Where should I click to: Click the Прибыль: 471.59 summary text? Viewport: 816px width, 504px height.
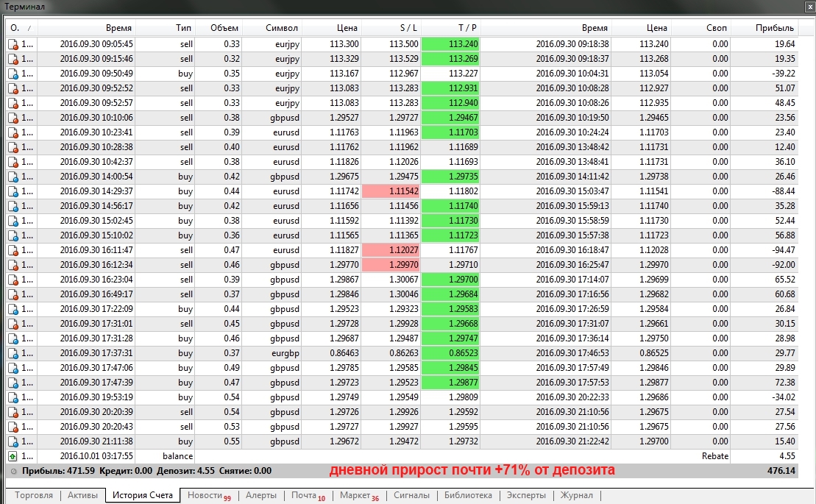tap(58, 471)
